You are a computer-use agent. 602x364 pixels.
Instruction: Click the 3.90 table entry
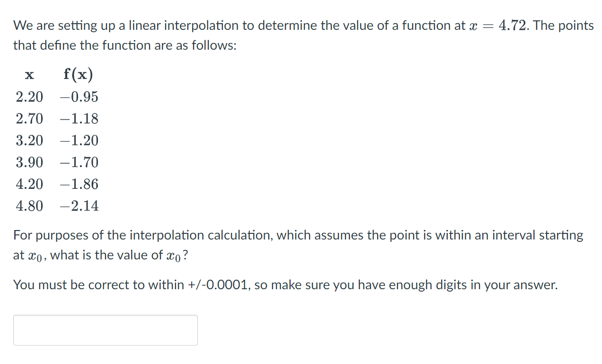click(x=29, y=162)
